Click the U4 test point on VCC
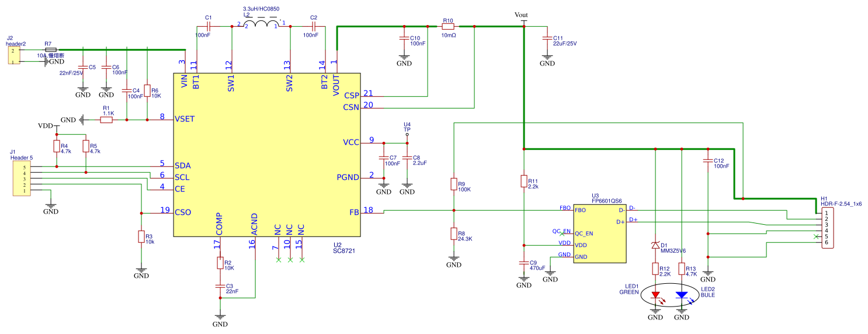 click(x=407, y=134)
